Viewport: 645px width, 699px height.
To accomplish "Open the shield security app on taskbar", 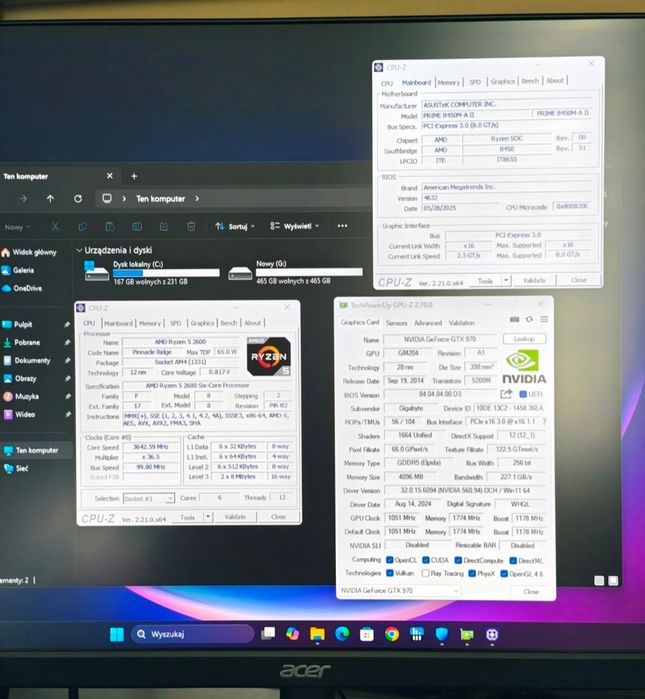I will pos(442,634).
